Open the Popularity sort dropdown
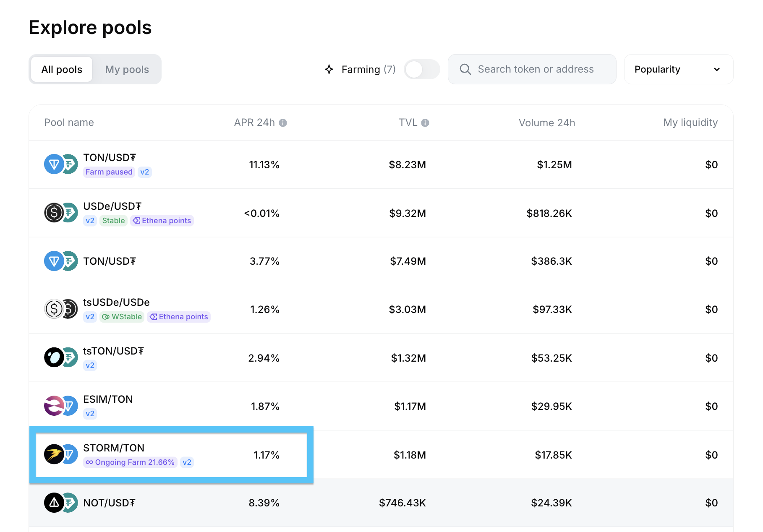Screen dimensions: 763x532 point(678,69)
